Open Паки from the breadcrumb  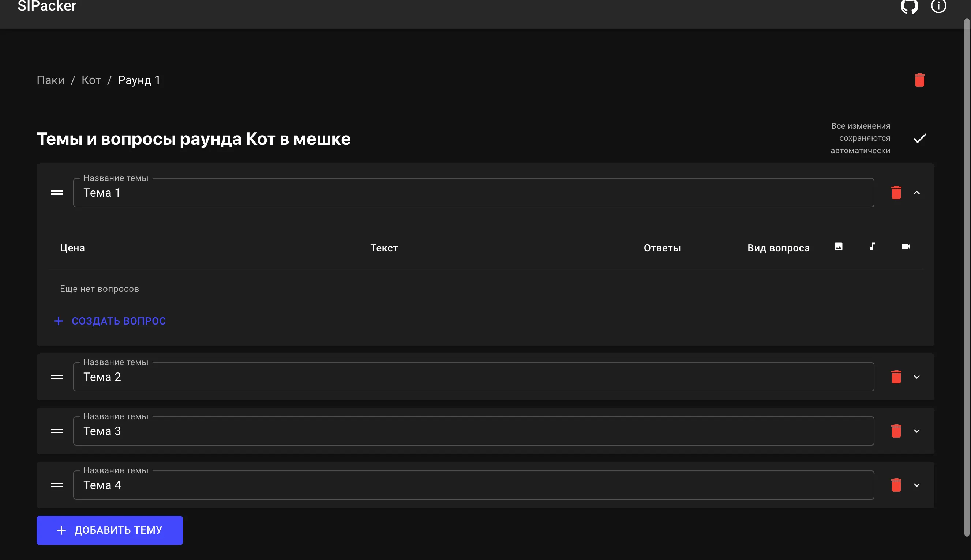(50, 80)
